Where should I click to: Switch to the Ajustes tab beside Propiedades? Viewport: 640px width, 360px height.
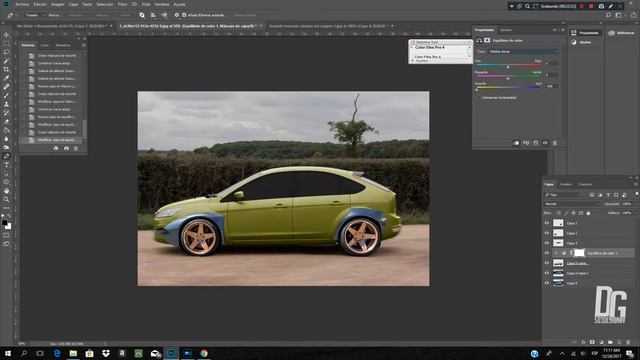tap(506, 30)
